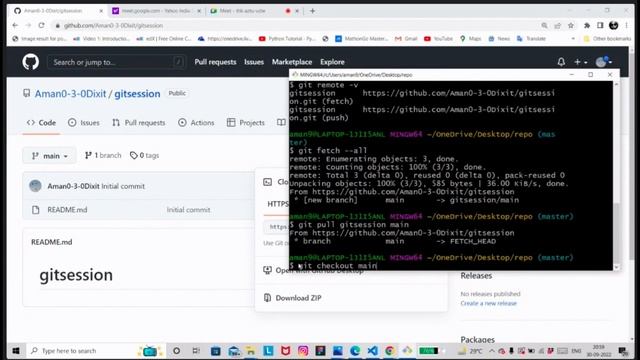640x360 pixels.
Task: Click Create a new release link
Action: [x=489, y=303]
